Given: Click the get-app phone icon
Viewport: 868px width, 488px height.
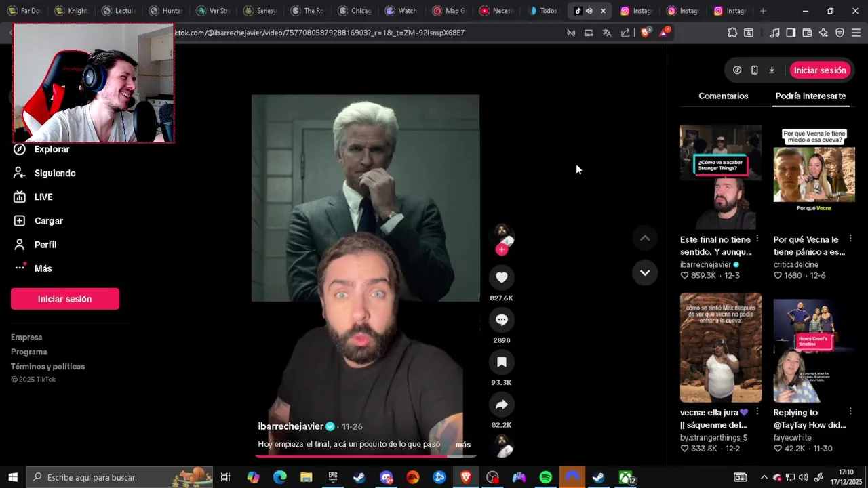Looking at the screenshot, I should click(x=754, y=70).
